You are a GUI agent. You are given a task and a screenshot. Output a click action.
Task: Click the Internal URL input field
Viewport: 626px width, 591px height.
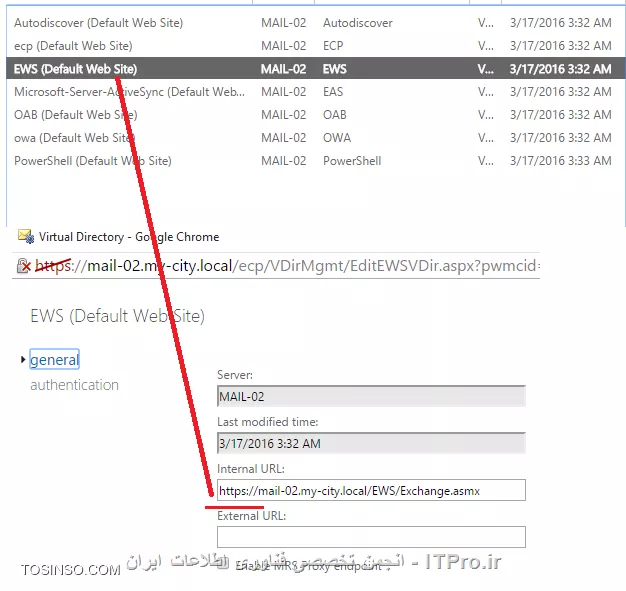click(371, 490)
